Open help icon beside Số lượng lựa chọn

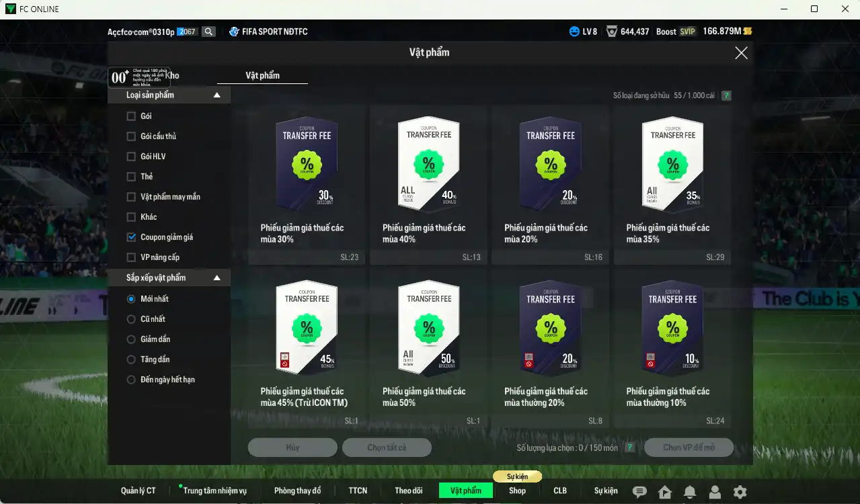(x=629, y=448)
